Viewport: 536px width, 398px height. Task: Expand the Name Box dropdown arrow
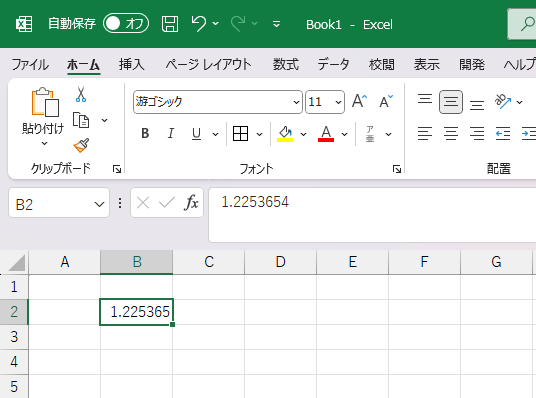pos(99,204)
